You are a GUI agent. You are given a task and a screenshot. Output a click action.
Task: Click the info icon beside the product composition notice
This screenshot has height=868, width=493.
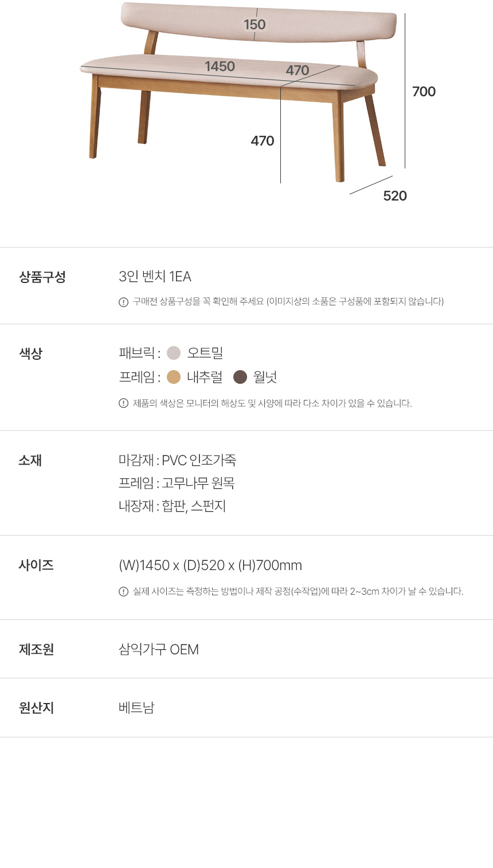click(123, 302)
